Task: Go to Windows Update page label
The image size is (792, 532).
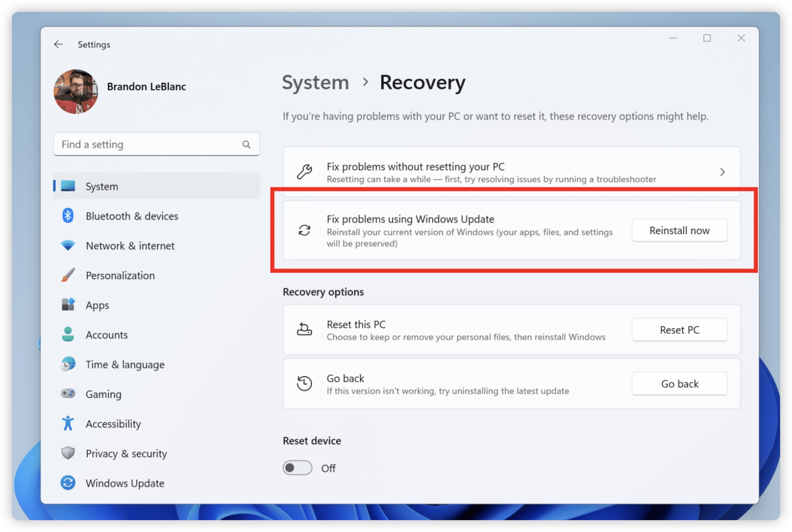Action: (125, 483)
